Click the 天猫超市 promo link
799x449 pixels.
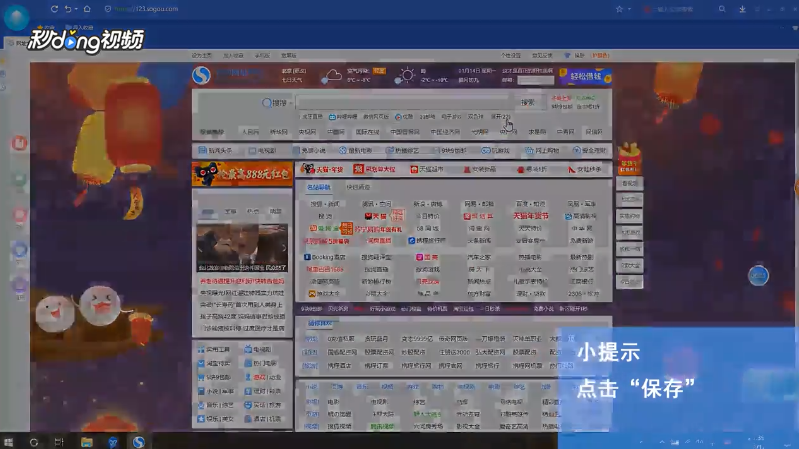pos(427,169)
